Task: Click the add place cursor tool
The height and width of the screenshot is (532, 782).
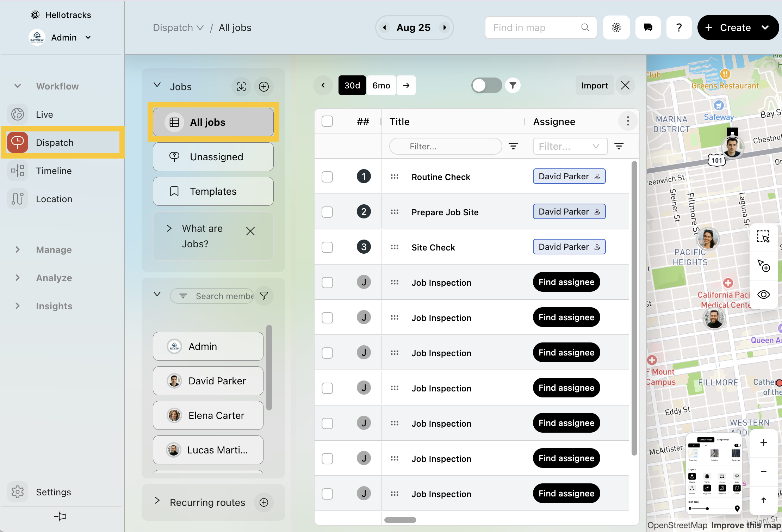Action: 763,266
